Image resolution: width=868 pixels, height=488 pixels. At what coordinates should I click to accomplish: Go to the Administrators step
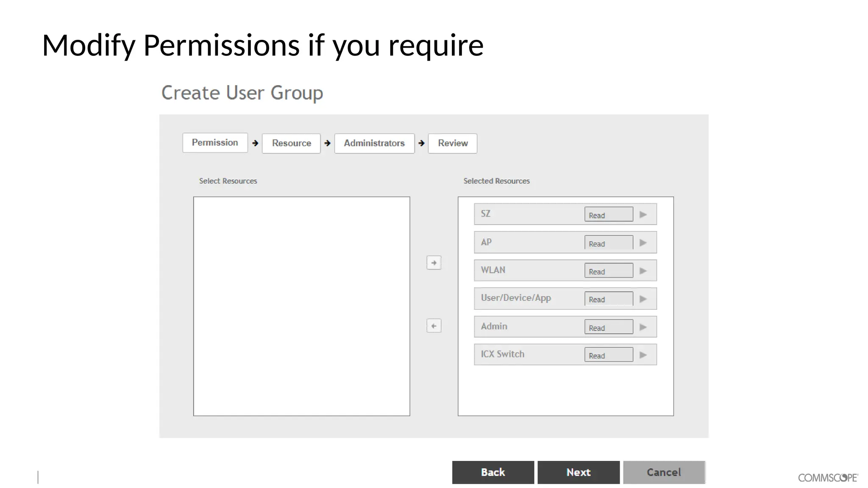click(x=374, y=143)
